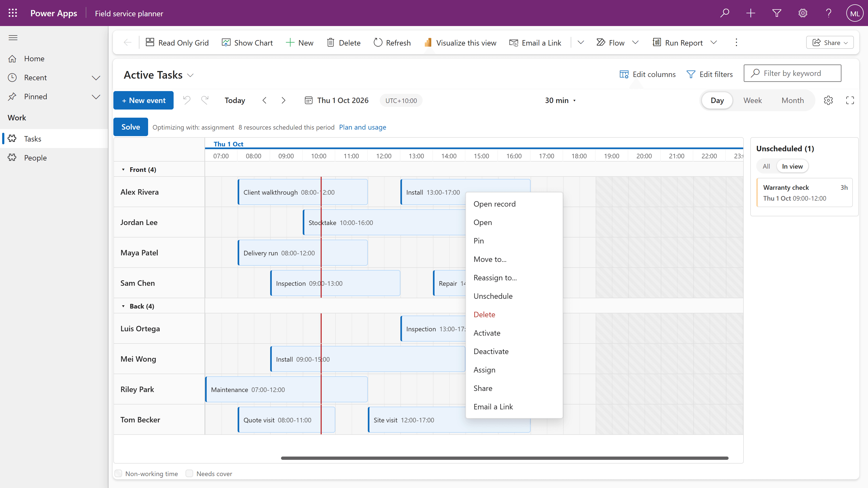
Task: Go to the previous day arrow
Action: (x=264, y=100)
